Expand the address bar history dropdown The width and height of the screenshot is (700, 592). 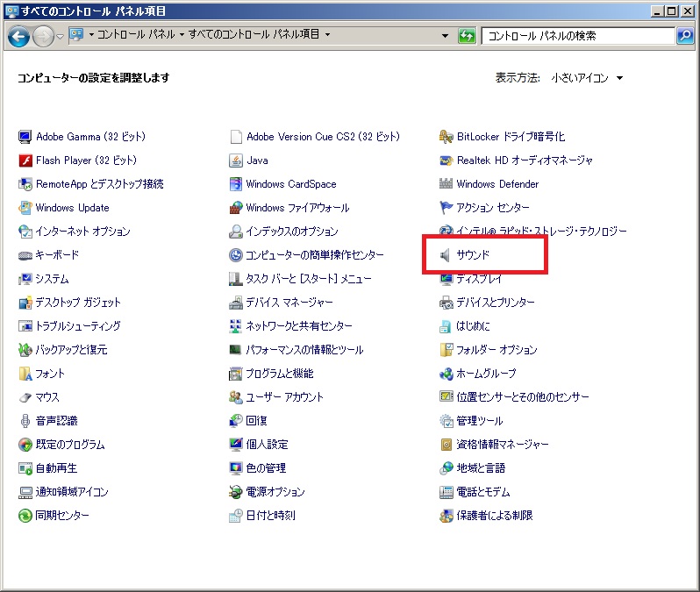445,36
